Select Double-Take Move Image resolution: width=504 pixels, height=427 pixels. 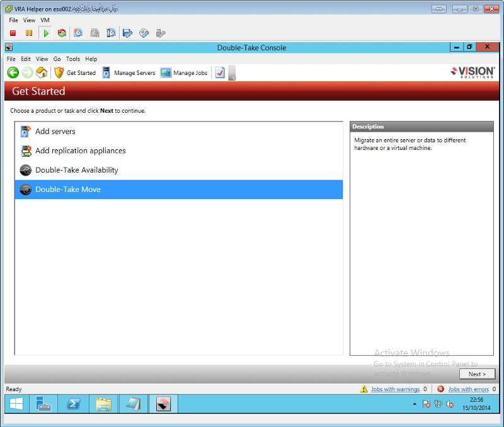179,190
